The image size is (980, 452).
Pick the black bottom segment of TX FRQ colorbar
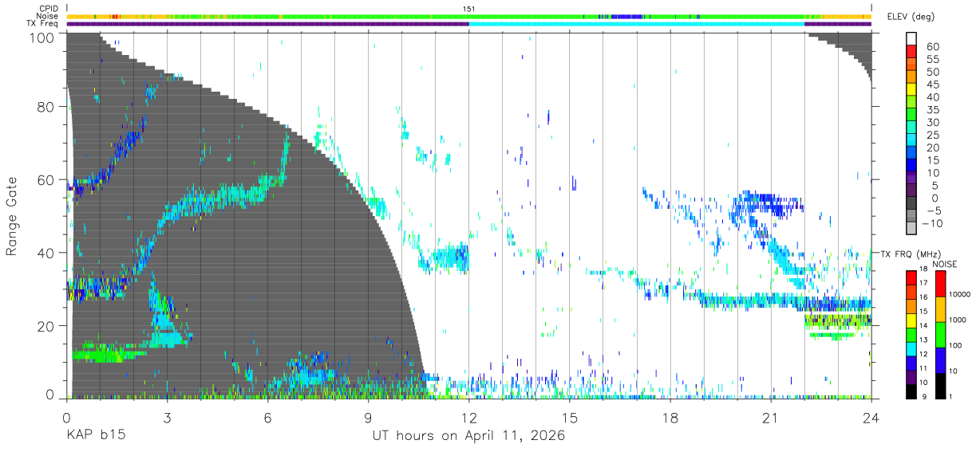[x=911, y=391]
